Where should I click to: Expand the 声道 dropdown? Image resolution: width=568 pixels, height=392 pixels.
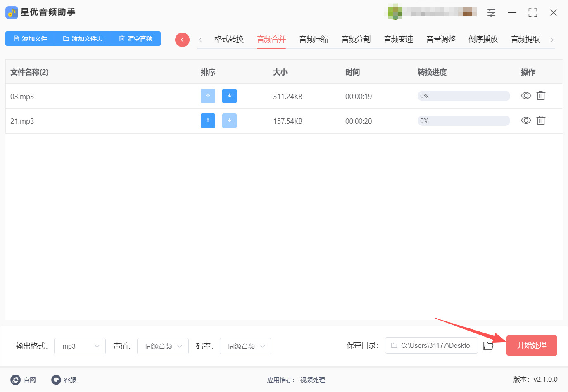[x=163, y=346]
